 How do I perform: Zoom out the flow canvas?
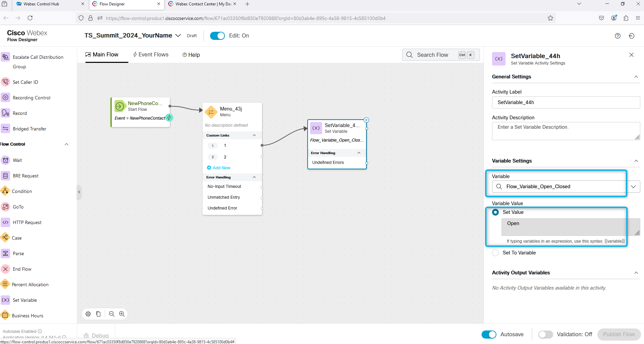click(112, 314)
